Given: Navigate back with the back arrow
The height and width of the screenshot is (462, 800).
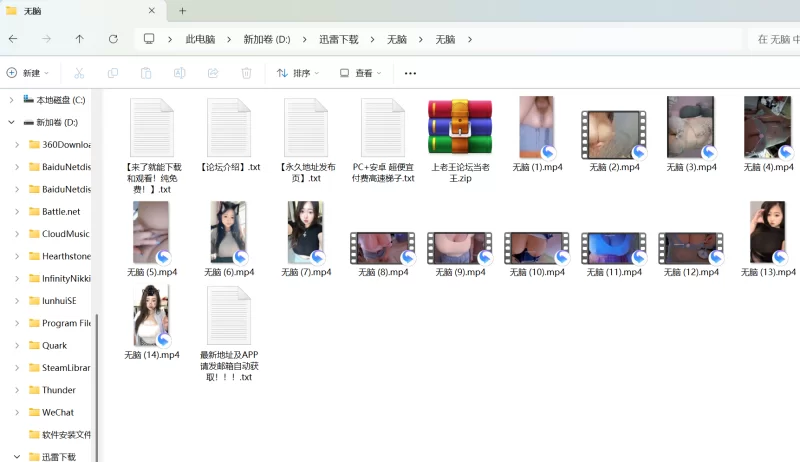Looking at the screenshot, I should [x=13, y=39].
